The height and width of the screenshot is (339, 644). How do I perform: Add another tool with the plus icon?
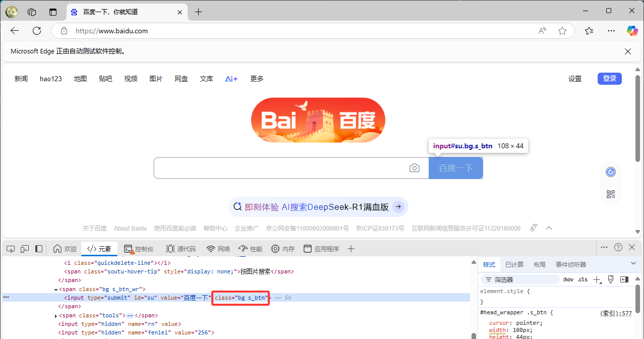point(352,249)
